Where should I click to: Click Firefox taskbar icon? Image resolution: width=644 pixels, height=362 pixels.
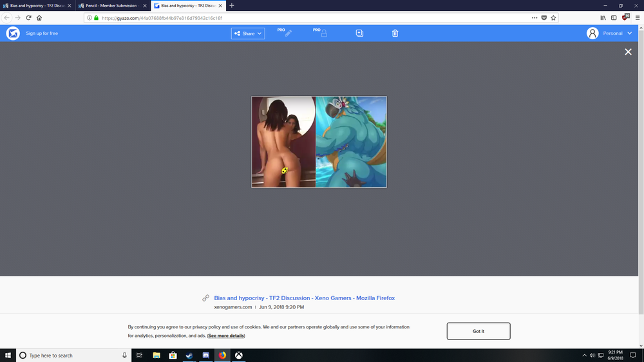pyautogui.click(x=222, y=356)
